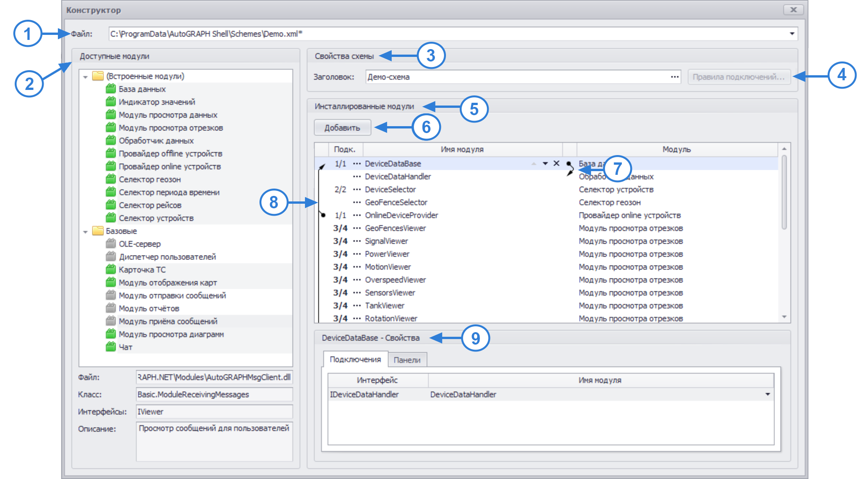Select the DeviceSelector row
This screenshot has width=868, height=479.
[547, 189]
